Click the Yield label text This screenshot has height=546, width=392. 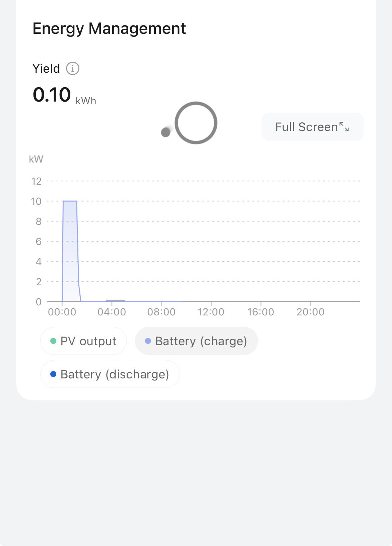coord(46,69)
